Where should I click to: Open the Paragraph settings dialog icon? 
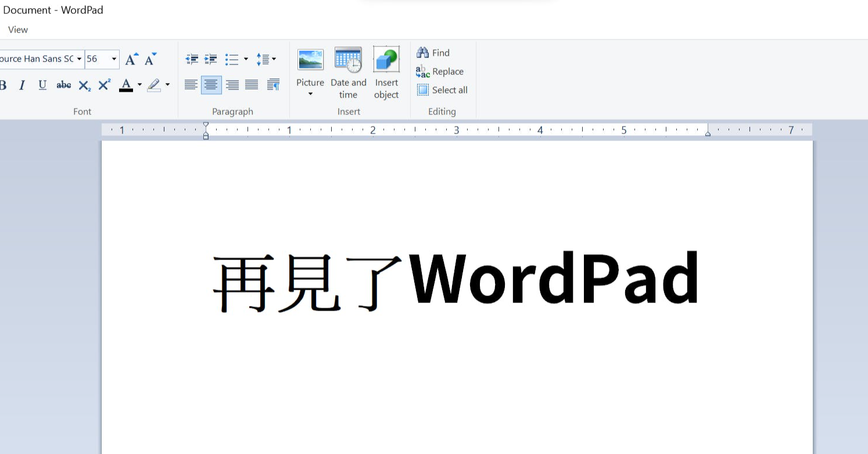click(x=273, y=85)
